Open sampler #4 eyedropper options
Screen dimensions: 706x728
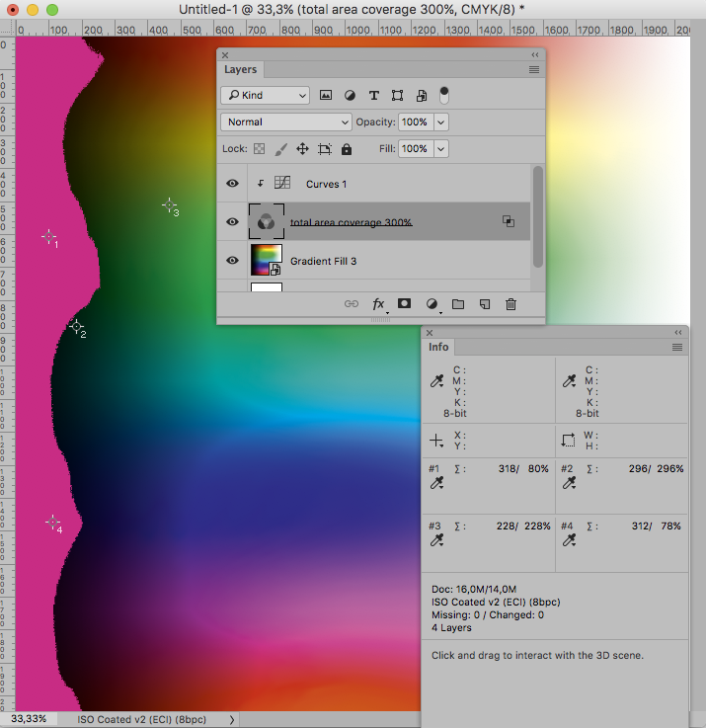tap(569, 540)
